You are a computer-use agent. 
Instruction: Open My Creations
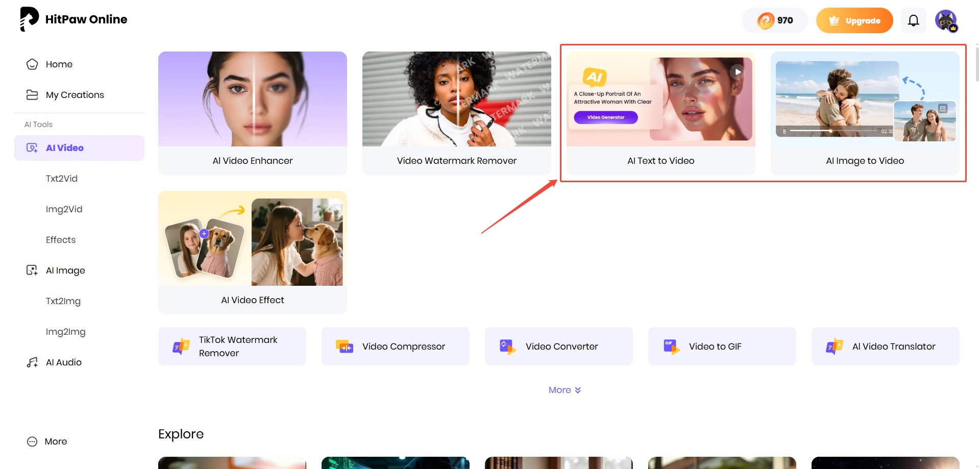tap(75, 94)
